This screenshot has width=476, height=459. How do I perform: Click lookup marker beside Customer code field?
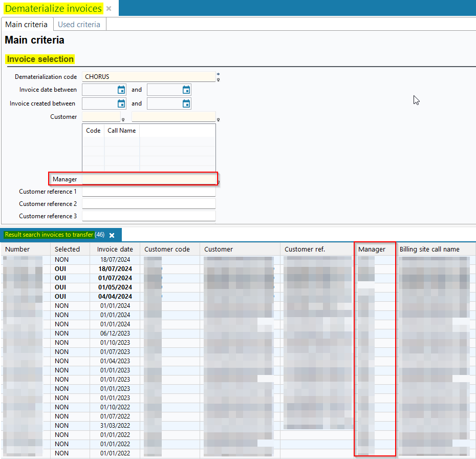pyautogui.click(x=123, y=120)
